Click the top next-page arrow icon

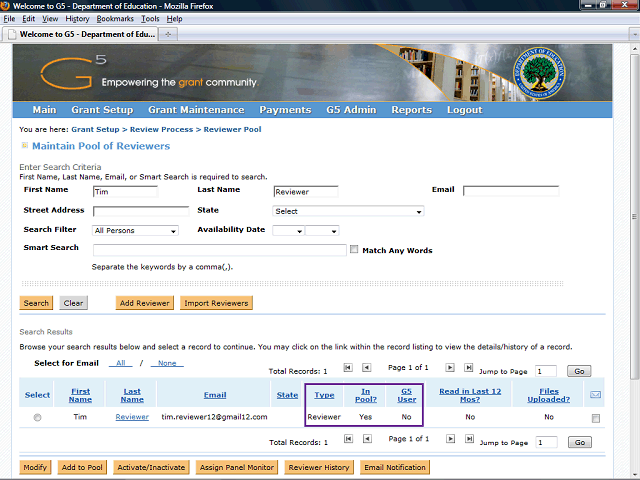[450, 368]
